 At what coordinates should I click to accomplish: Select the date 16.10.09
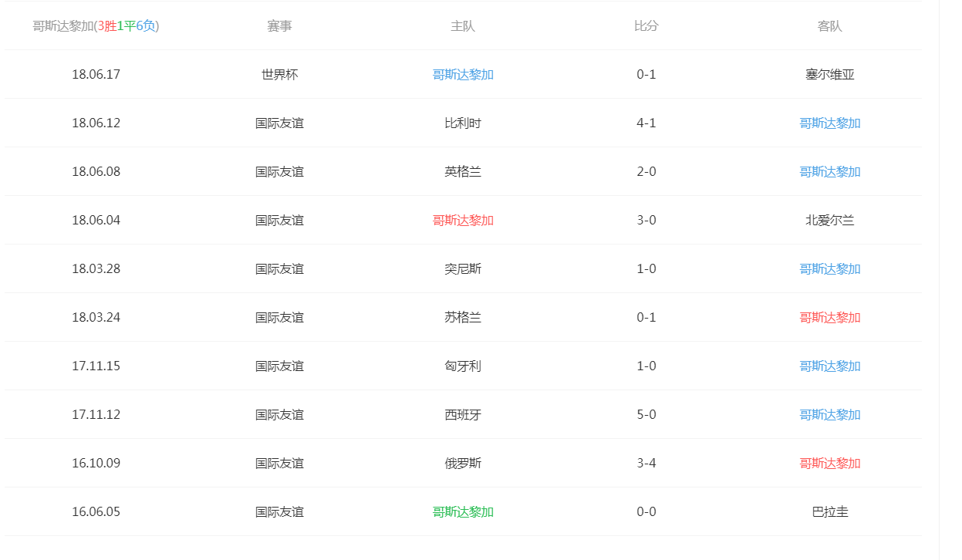click(x=96, y=464)
